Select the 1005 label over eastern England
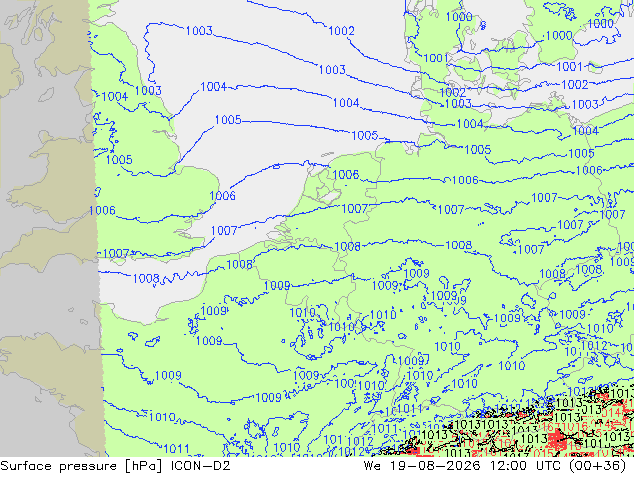The image size is (634, 490). (119, 160)
